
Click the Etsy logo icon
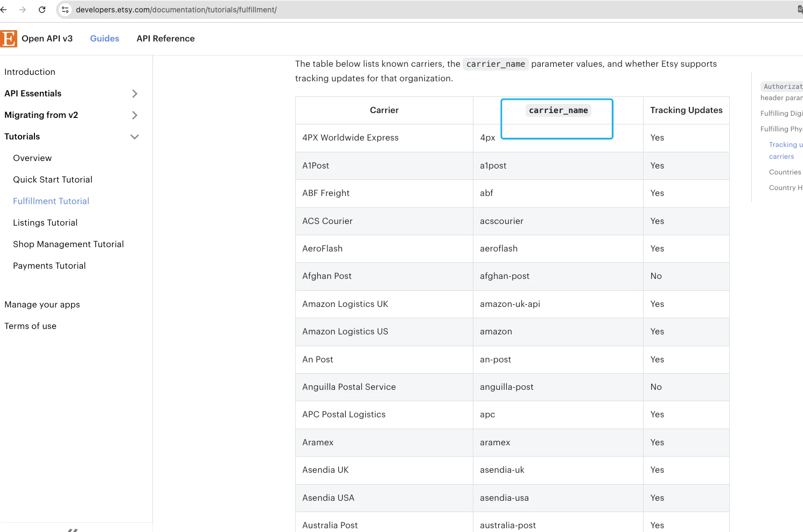[9, 39]
